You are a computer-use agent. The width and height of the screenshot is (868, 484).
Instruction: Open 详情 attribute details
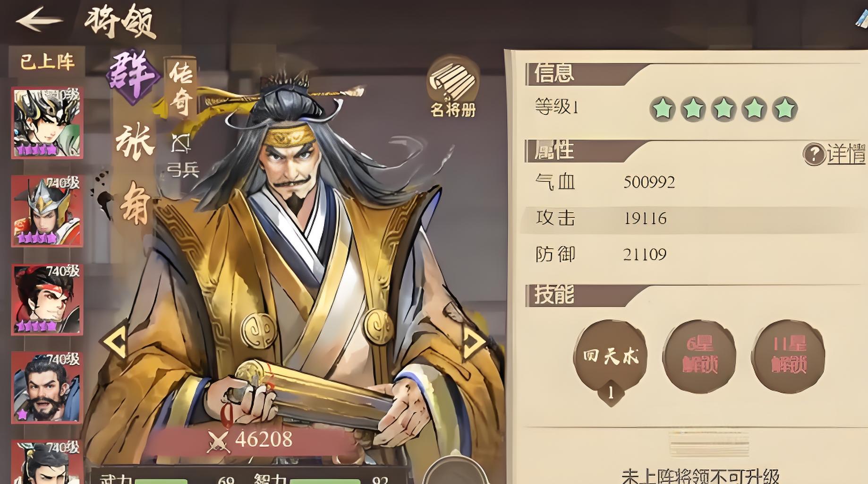846,154
